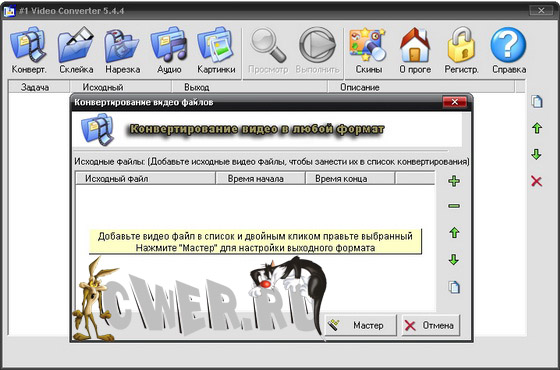Click the Описание column header
The height and width of the screenshot is (370, 560).
[421, 87]
